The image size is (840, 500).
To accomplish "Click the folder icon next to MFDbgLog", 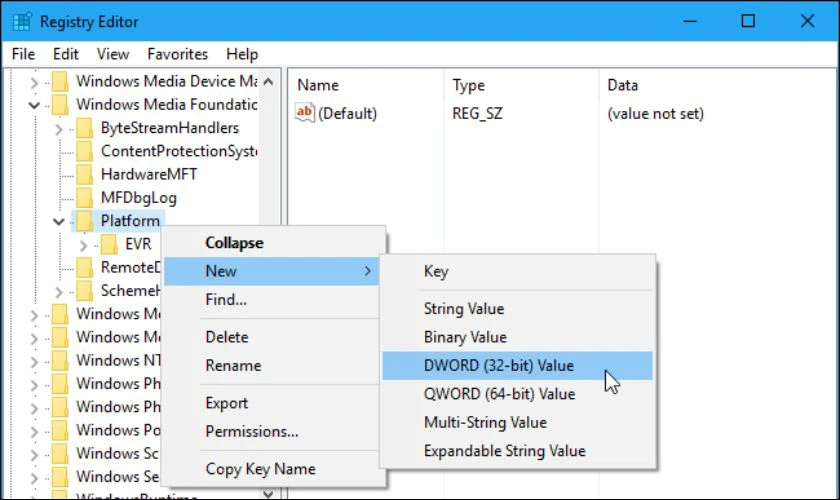I will click(x=85, y=198).
